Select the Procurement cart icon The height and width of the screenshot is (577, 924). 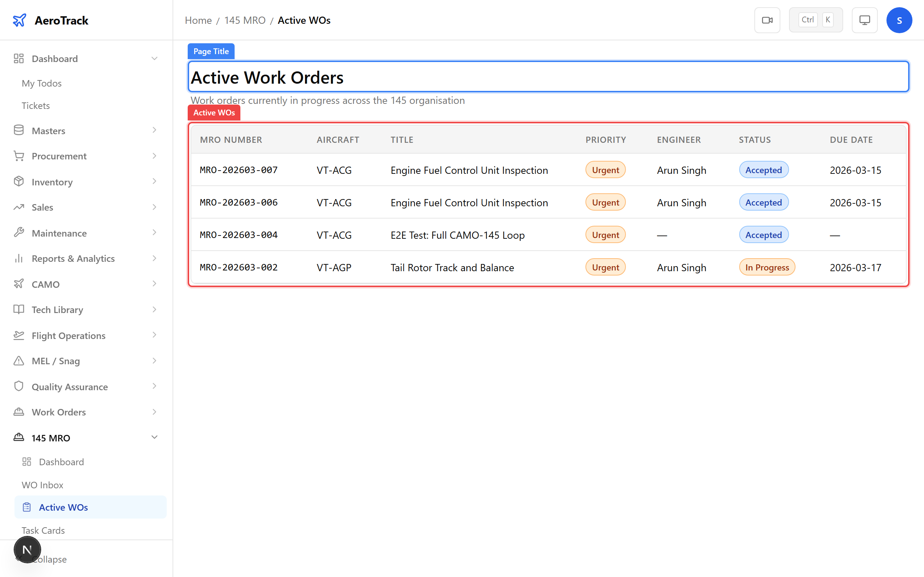pos(18,156)
